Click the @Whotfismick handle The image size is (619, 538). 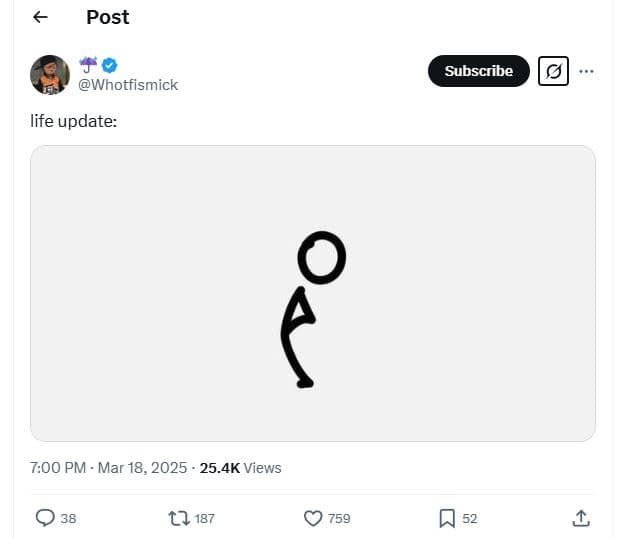128,85
